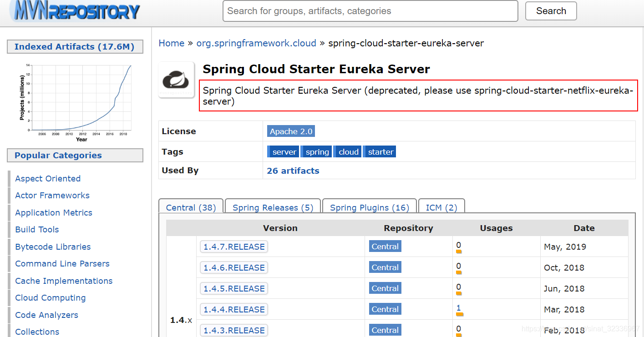Click Central badge for 1.4.6.RELEASE
Image resolution: width=644 pixels, height=337 pixels.
[385, 267]
